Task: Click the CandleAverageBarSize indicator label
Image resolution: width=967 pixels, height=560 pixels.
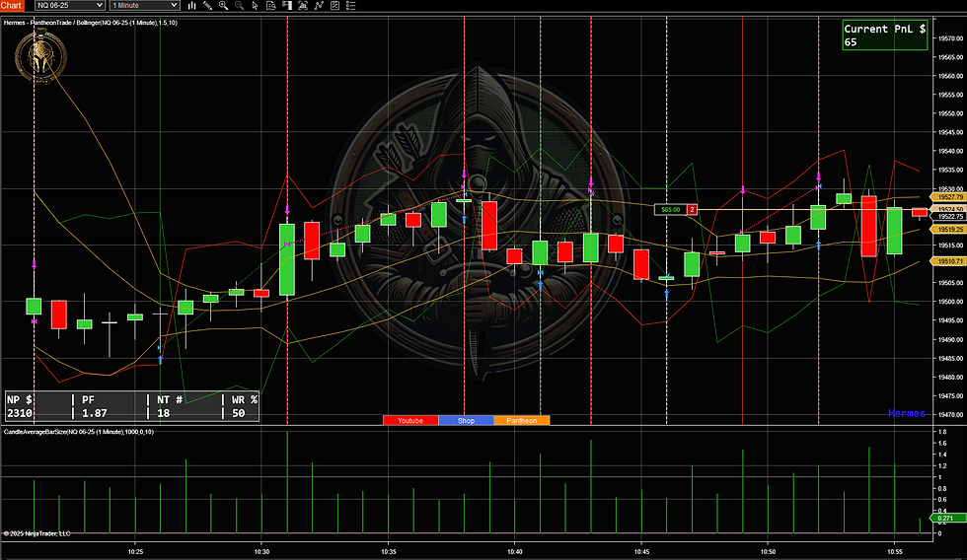Action: 78,432
